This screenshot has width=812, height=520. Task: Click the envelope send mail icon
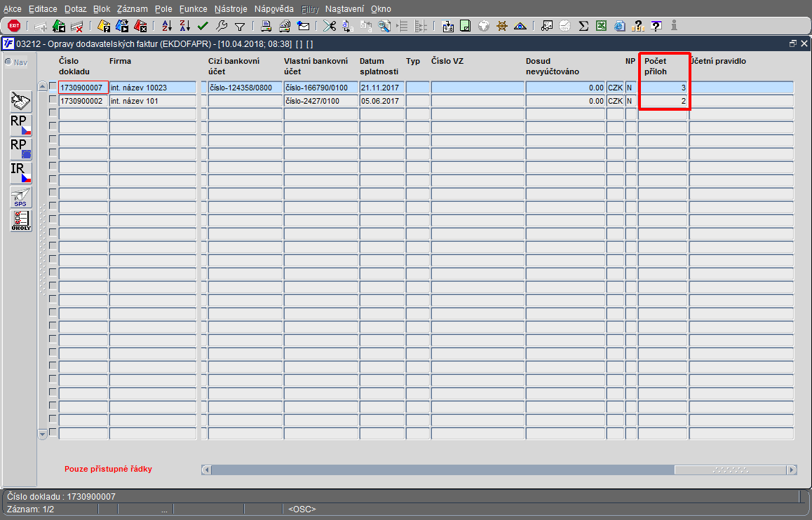click(x=304, y=25)
